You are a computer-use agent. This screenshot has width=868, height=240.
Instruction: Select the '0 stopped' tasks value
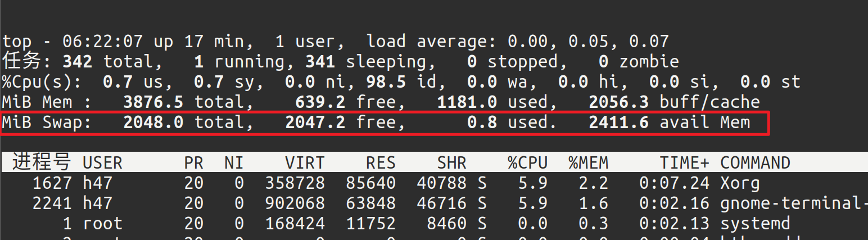[x=512, y=61]
